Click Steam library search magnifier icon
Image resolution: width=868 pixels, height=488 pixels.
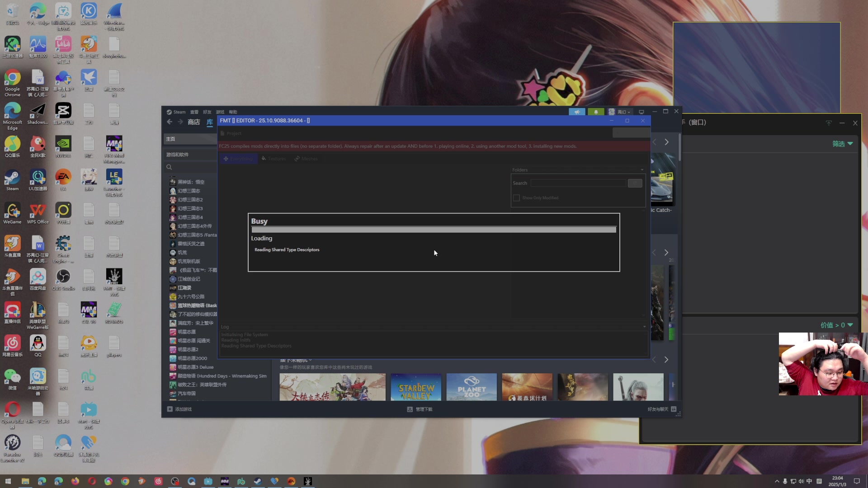tap(169, 167)
